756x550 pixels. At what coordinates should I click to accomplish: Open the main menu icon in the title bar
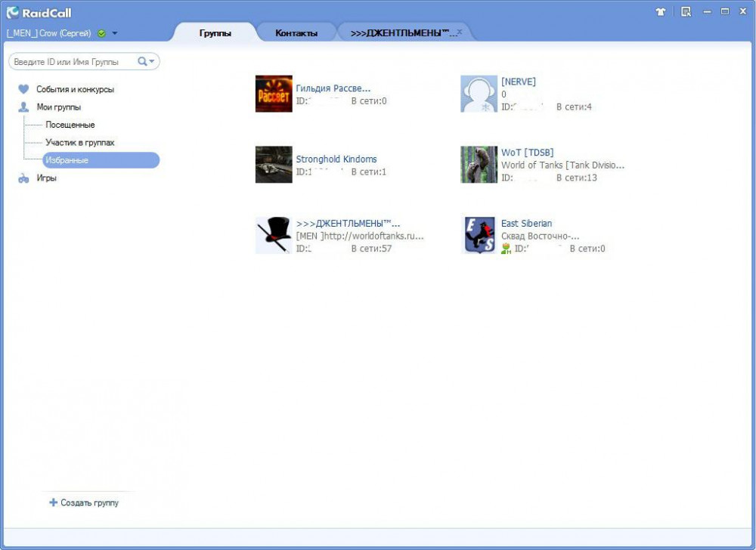[x=686, y=11]
